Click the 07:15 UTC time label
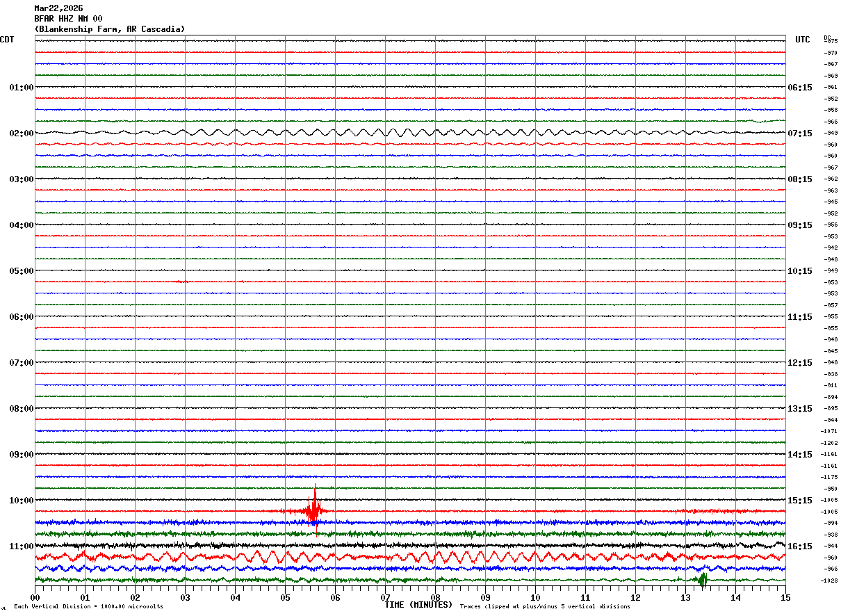Viewport: 841px width, 616px height. click(x=800, y=133)
